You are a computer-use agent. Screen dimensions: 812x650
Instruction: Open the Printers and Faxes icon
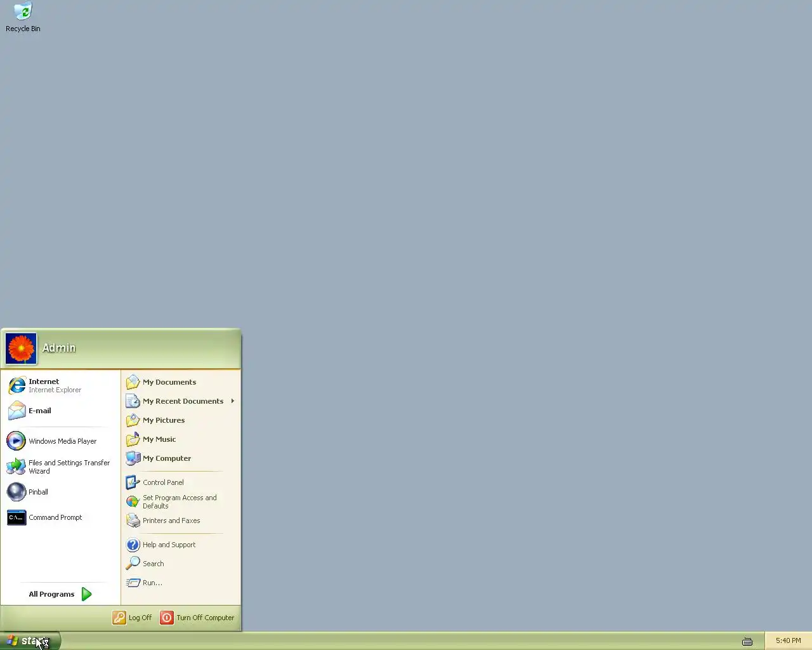(133, 521)
